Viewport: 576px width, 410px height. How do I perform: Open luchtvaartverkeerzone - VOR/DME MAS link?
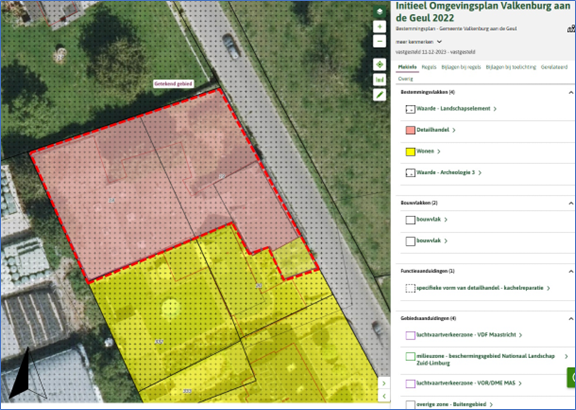[466, 383]
